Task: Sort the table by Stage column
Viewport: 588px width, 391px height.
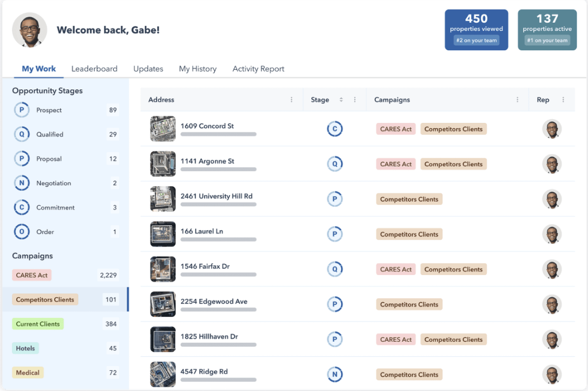Action: click(341, 100)
